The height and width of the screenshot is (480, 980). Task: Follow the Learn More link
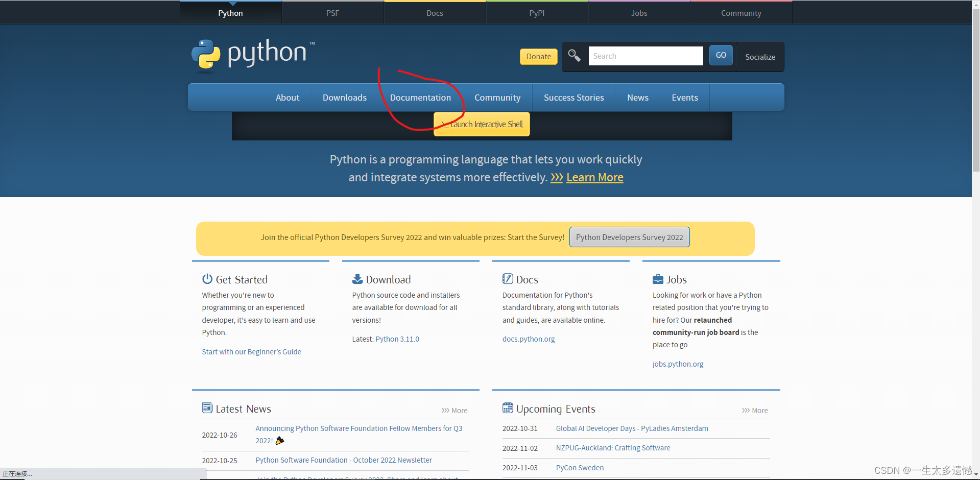coord(594,177)
